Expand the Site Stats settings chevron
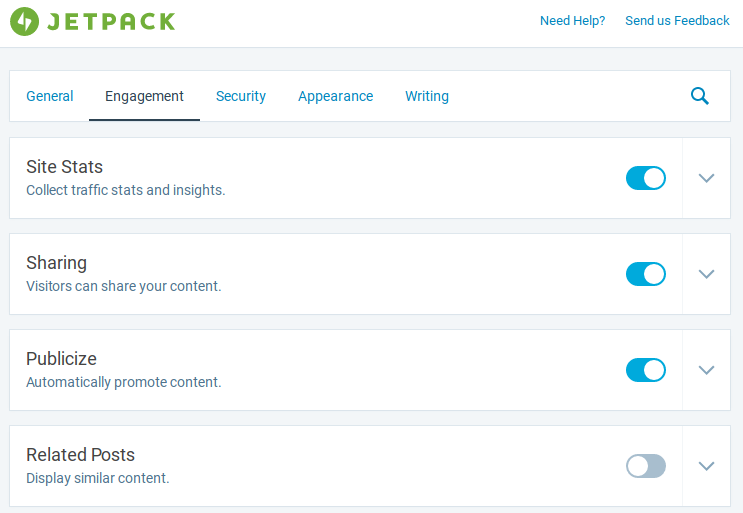The image size is (743, 513). (707, 178)
